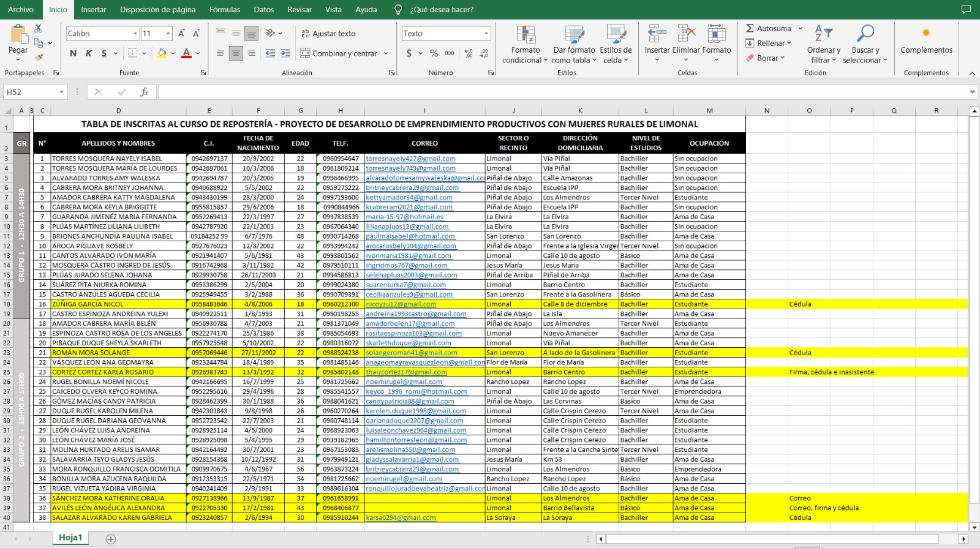Click the Increase Indent icon

click(x=285, y=54)
